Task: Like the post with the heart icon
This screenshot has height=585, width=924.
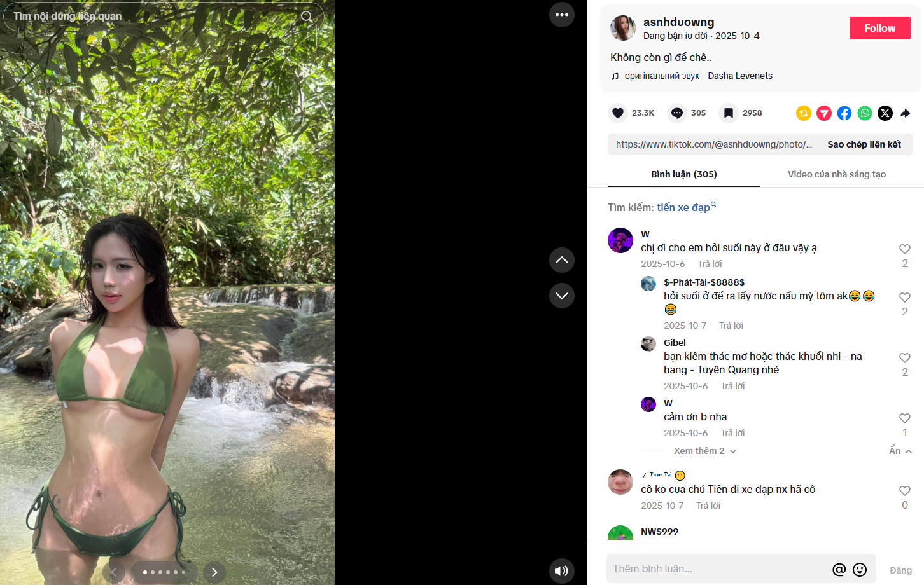Action: click(617, 113)
